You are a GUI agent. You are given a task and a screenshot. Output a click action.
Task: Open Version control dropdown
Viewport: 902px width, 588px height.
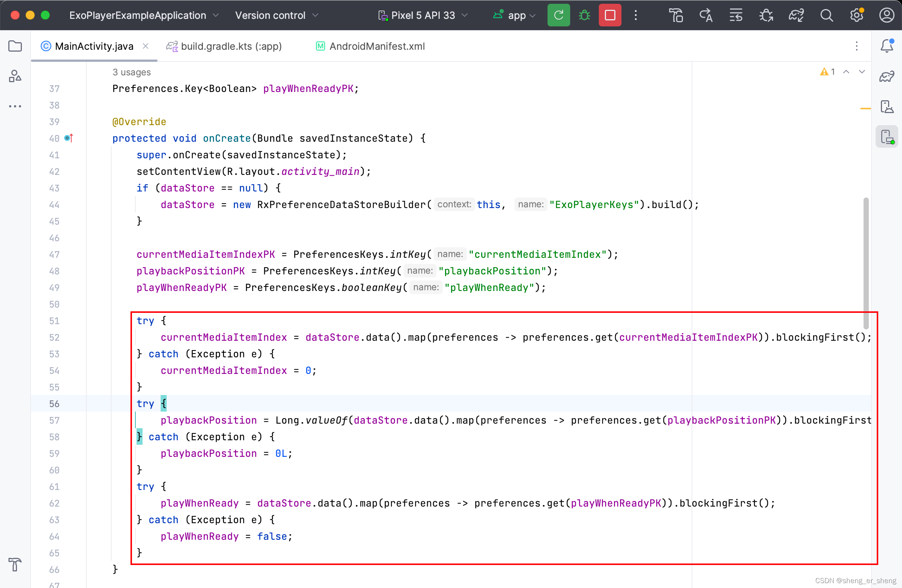click(277, 15)
